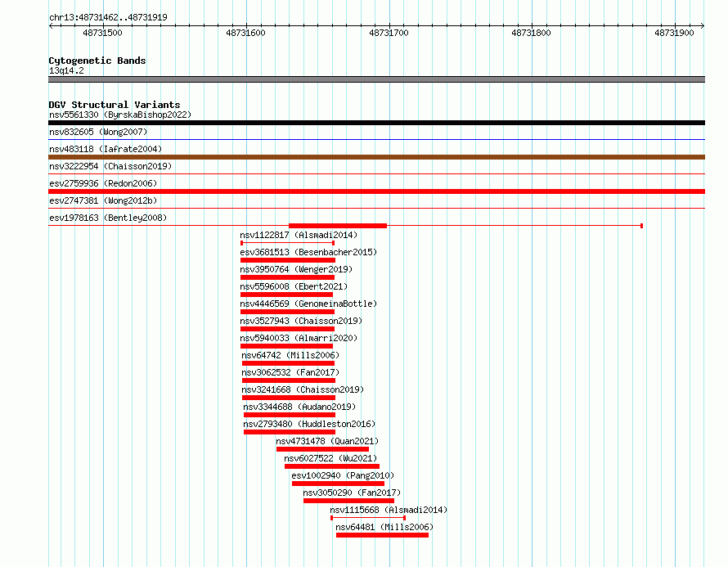Open nsv3241668 (Chaisson2019) label
The width and height of the screenshot is (728, 567).
[303, 389]
